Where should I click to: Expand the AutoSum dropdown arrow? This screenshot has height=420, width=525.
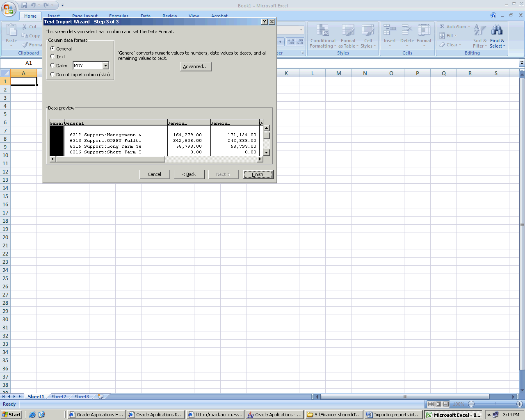point(469,27)
